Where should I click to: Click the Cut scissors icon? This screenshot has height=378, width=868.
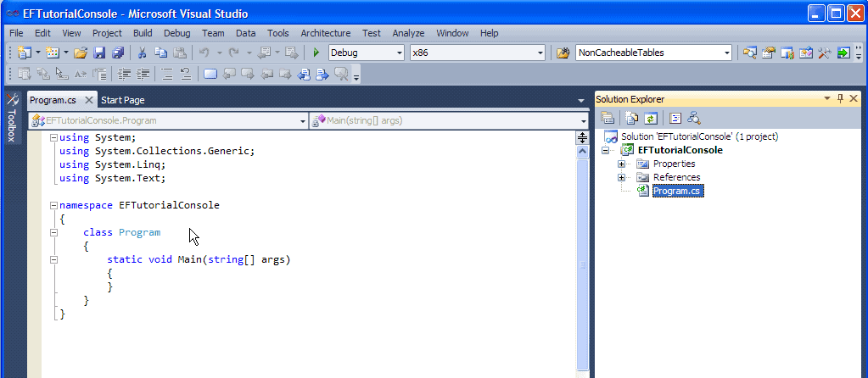[142, 53]
